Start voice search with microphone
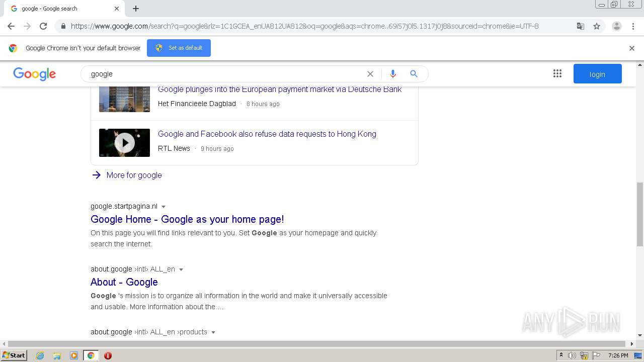Image resolution: width=644 pixels, height=362 pixels. click(x=393, y=74)
